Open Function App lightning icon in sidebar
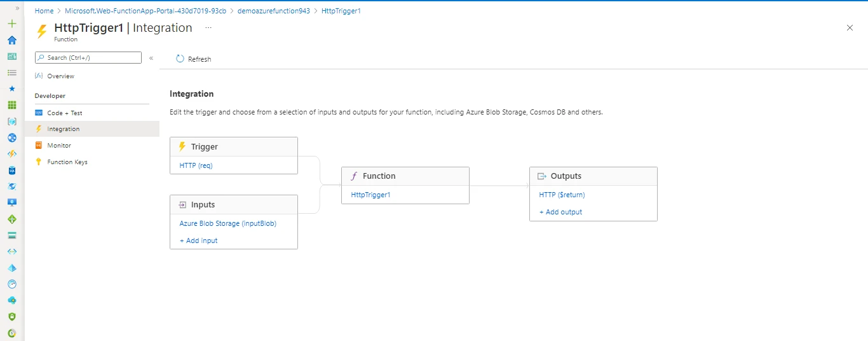The image size is (868, 341). click(11, 154)
